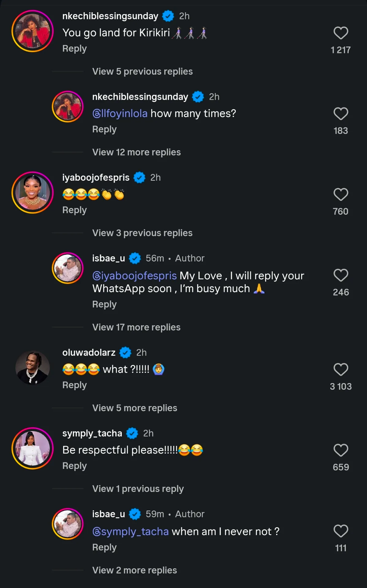Open the @Ilfoyinlola mention link

[x=120, y=114]
